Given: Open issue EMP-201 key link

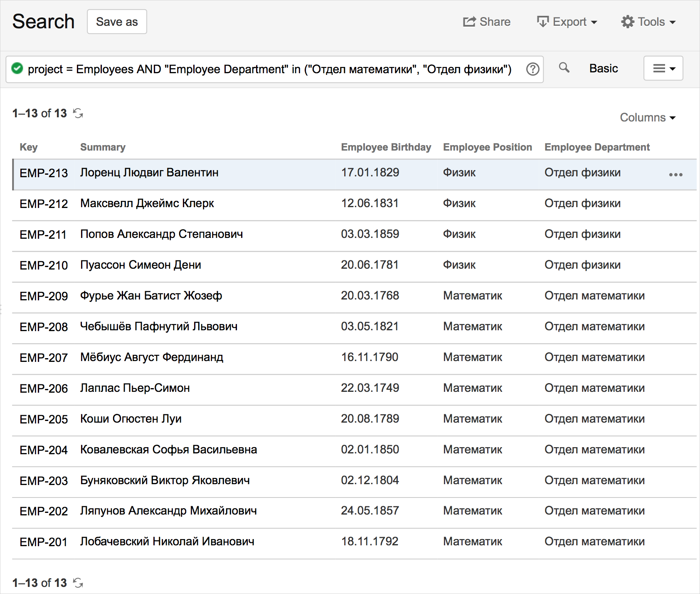Looking at the screenshot, I should pyautogui.click(x=43, y=542).
